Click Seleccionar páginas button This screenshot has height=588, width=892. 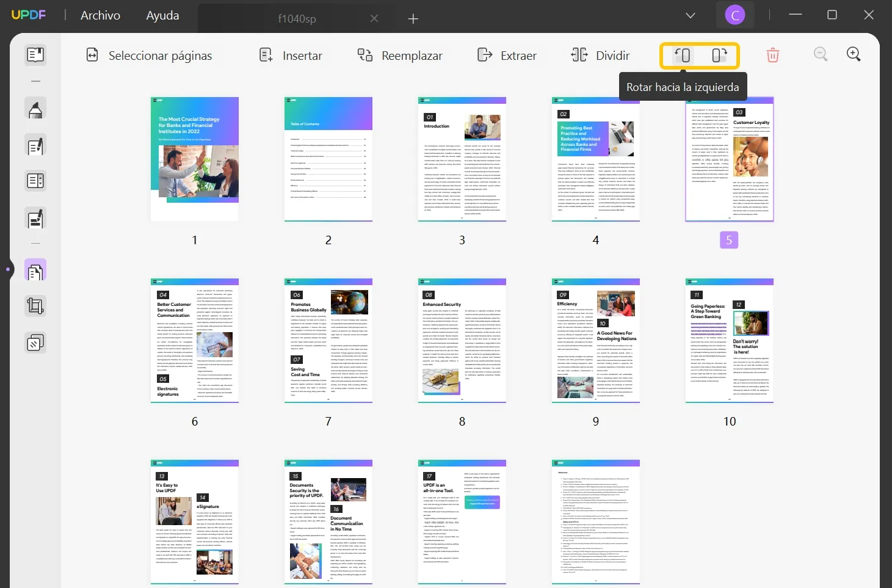pos(149,56)
